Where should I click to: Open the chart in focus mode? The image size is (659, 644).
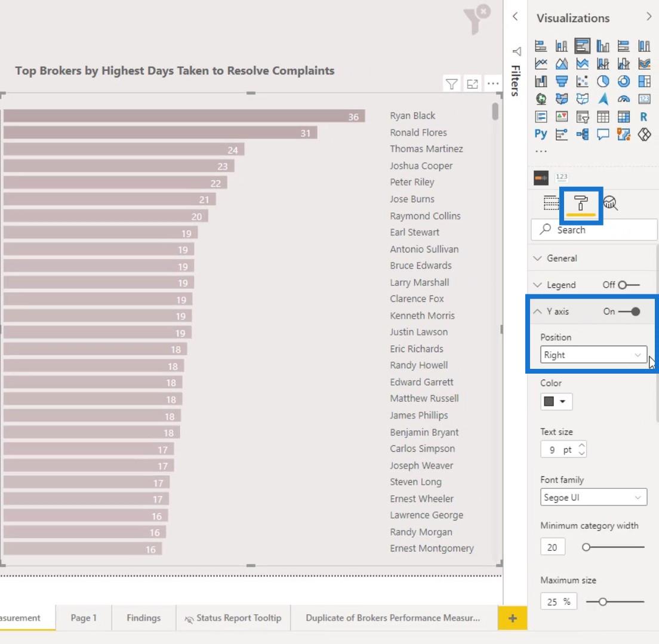[x=472, y=84]
